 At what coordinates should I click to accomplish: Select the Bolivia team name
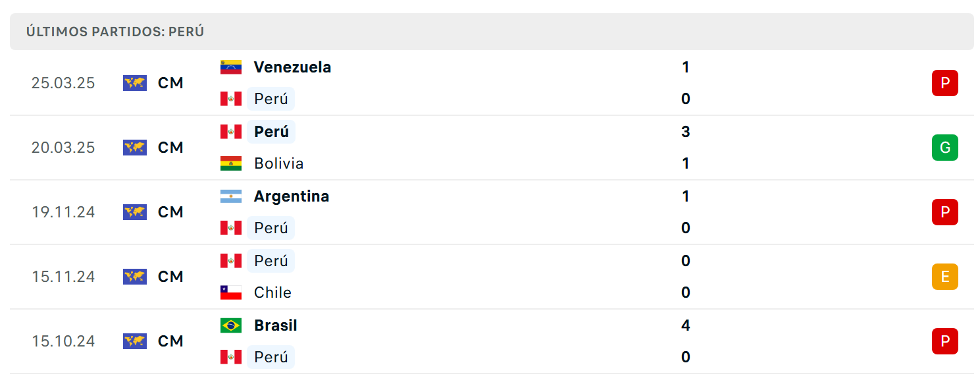tap(278, 163)
